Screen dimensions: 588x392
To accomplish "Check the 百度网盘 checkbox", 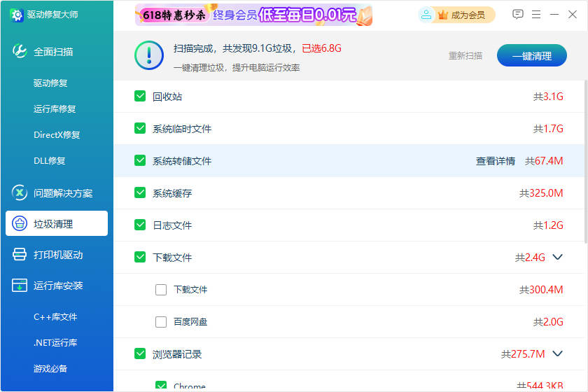I will [161, 322].
